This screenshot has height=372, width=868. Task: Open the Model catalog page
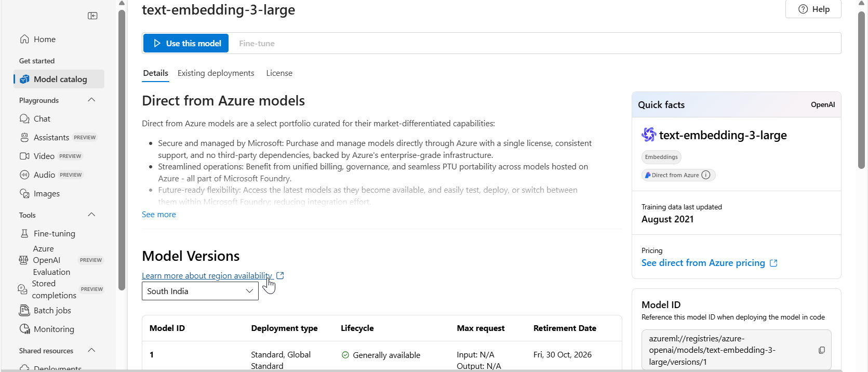coord(59,79)
